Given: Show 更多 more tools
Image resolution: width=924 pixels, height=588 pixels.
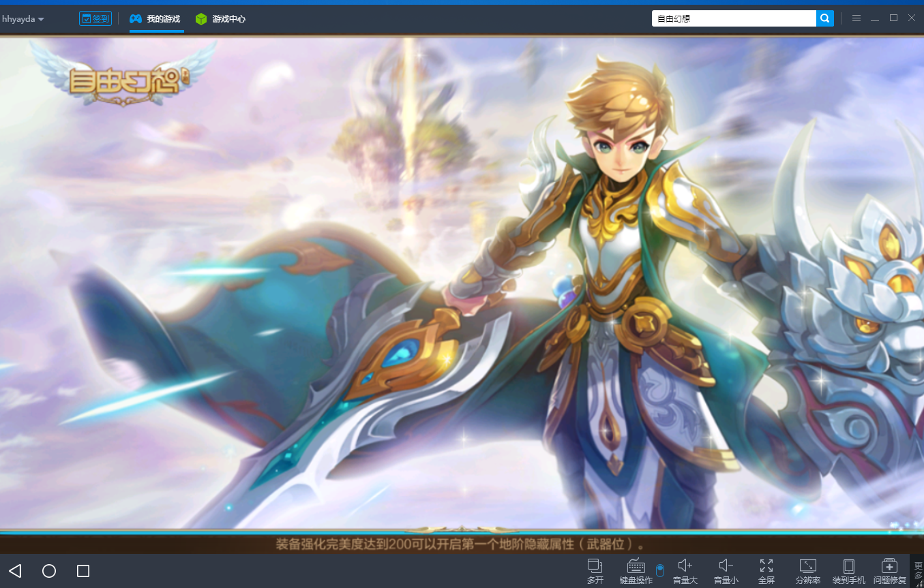Looking at the screenshot, I should click(x=918, y=571).
